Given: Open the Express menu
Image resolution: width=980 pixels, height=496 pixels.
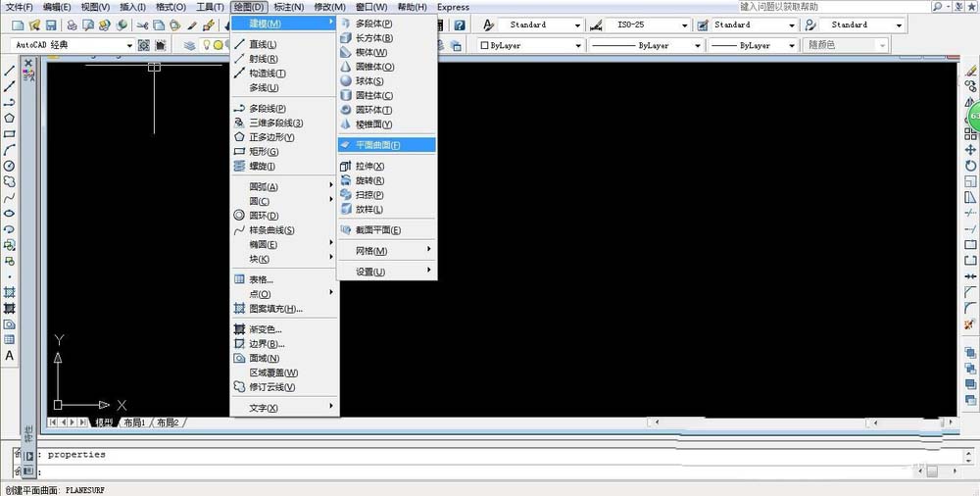Looking at the screenshot, I should (453, 7).
